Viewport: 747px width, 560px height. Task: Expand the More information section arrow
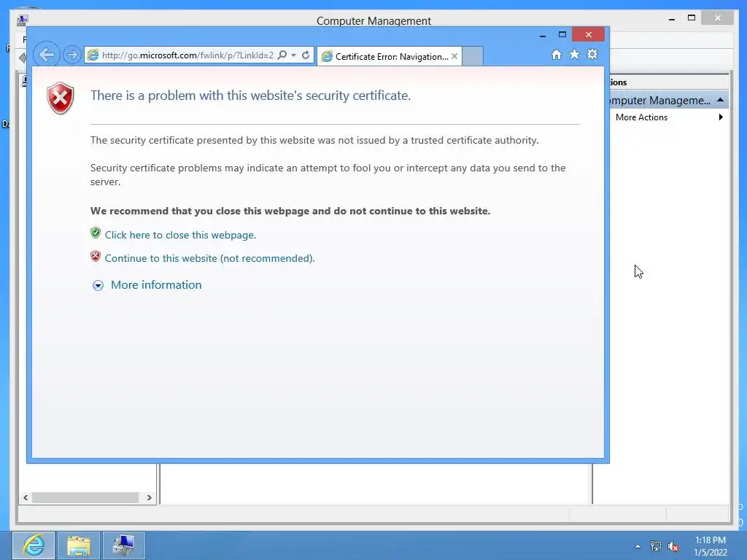98,285
